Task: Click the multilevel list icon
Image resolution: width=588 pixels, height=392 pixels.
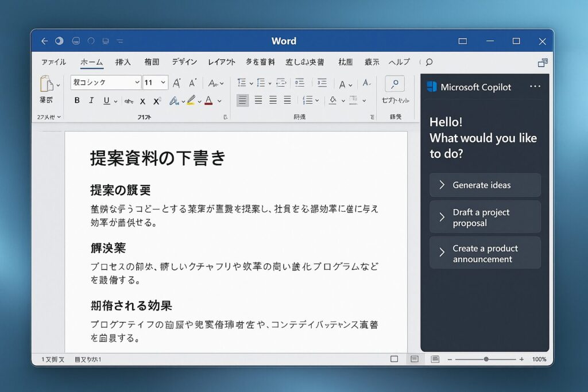Action: pyautogui.click(x=281, y=83)
